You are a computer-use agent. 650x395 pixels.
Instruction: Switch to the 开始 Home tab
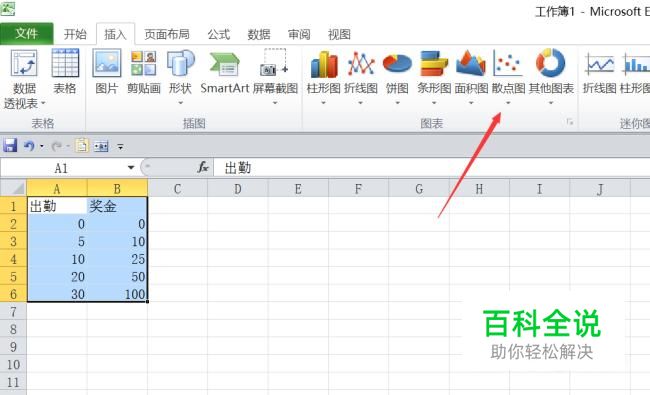(75, 34)
